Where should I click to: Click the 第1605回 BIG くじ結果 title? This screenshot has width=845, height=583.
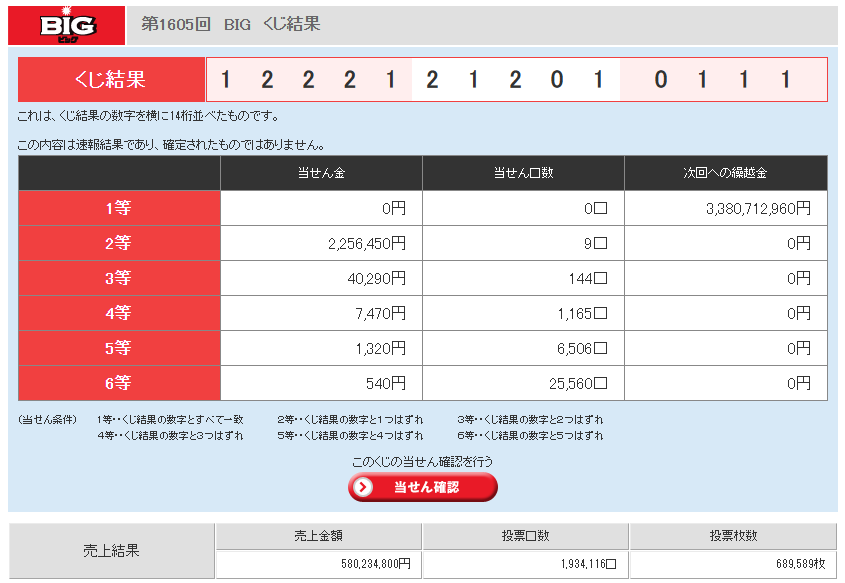(231, 24)
